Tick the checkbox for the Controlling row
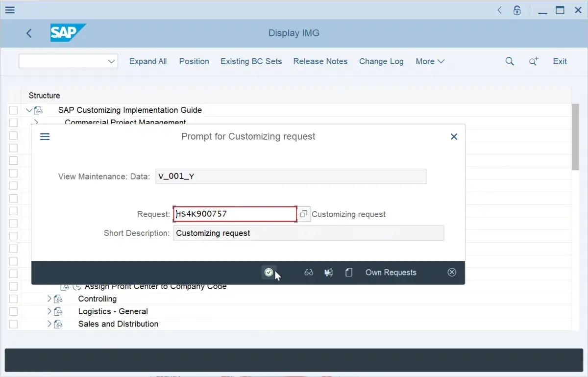The height and width of the screenshot is (377, 588). point(13,299)
